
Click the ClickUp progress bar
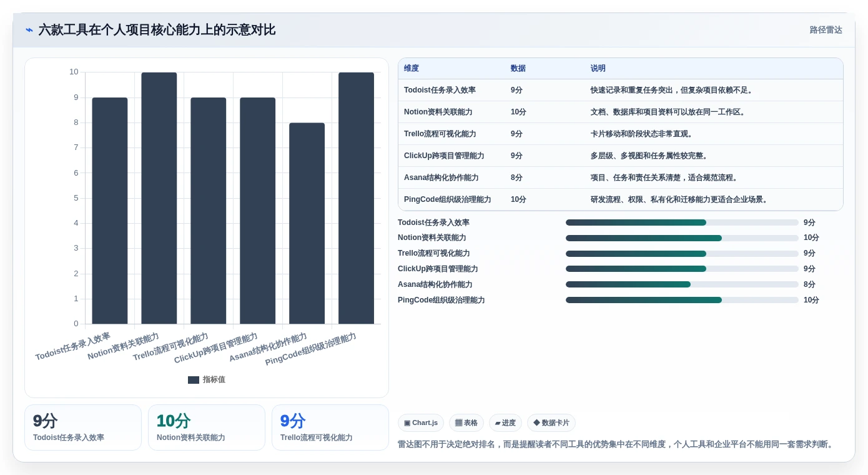pos(682,269)
